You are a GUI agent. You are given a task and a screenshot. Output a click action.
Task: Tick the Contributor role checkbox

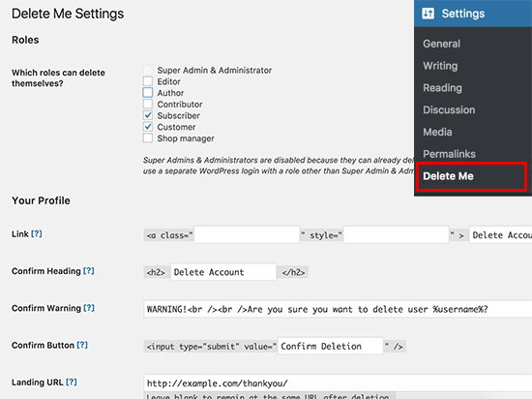[148, 104]
